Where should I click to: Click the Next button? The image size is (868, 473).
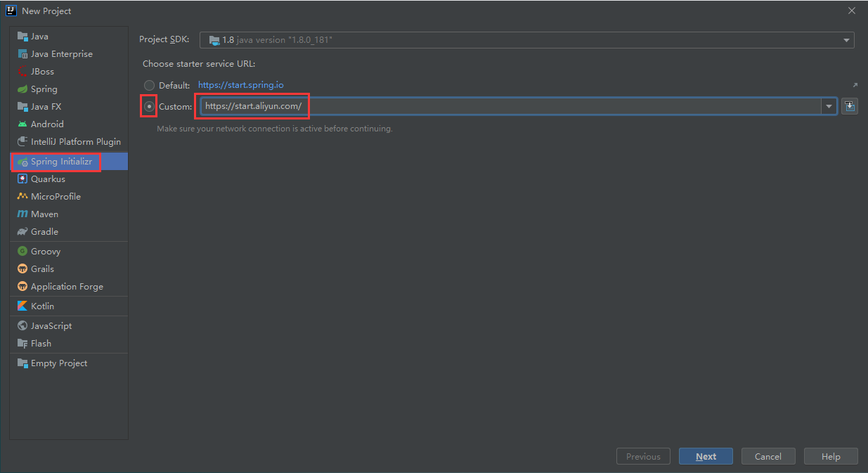tap(706, 456)
